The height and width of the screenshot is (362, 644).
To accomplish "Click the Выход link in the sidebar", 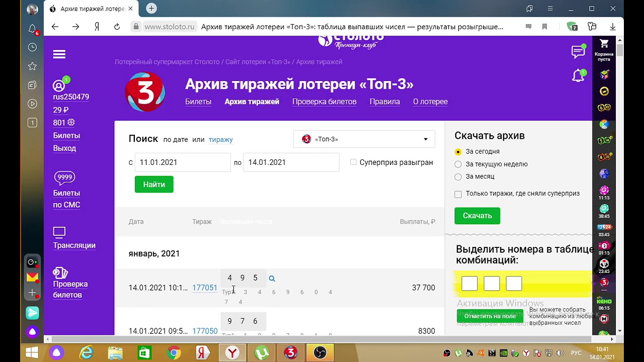I will pyautogui.click(x=64, y=148).
